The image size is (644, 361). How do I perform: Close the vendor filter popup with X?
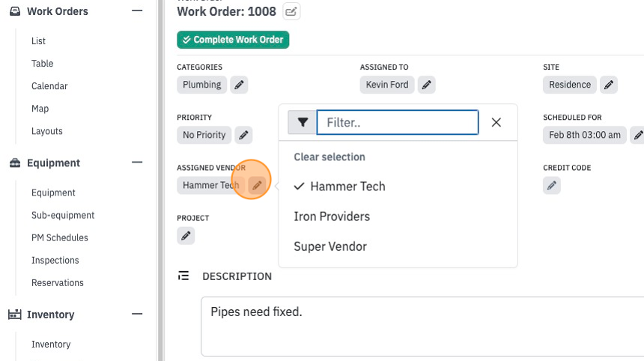click(x=496, y=122)
